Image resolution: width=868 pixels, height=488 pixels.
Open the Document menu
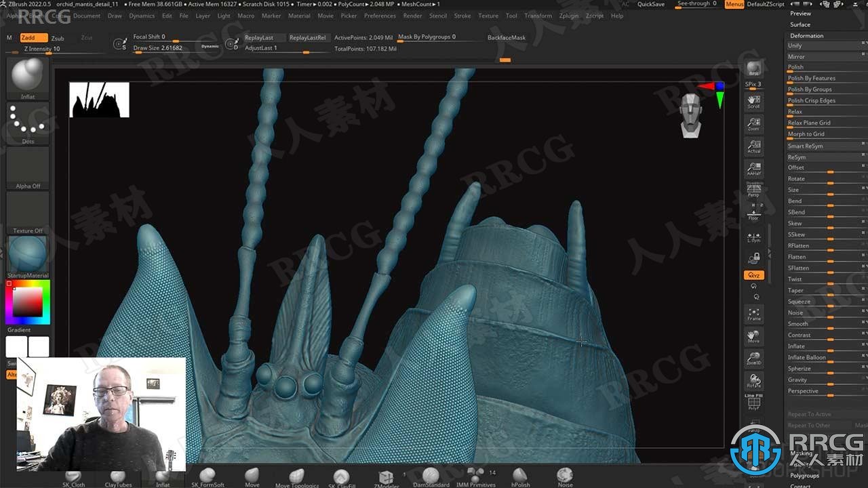click(x=87, y=16)
